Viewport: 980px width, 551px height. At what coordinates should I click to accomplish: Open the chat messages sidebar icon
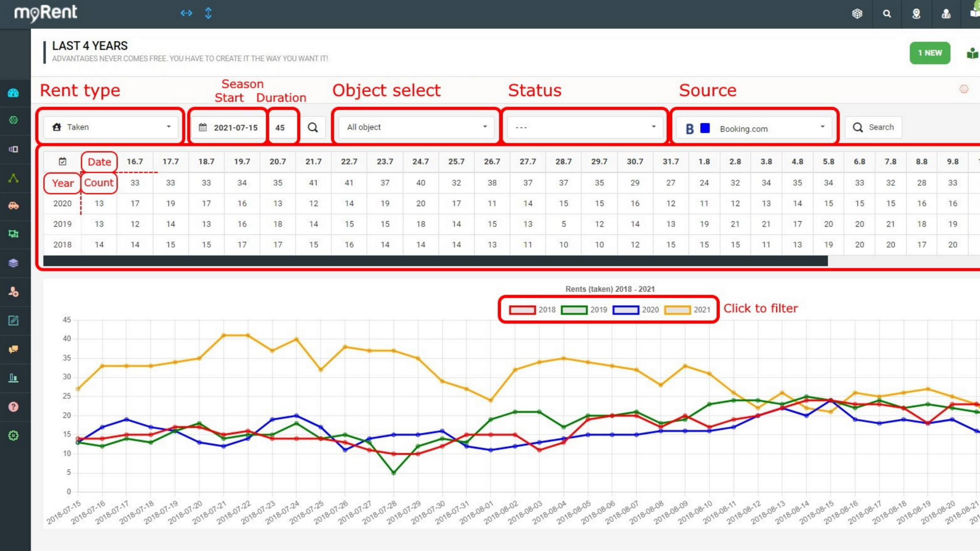[x=14, y=349]
